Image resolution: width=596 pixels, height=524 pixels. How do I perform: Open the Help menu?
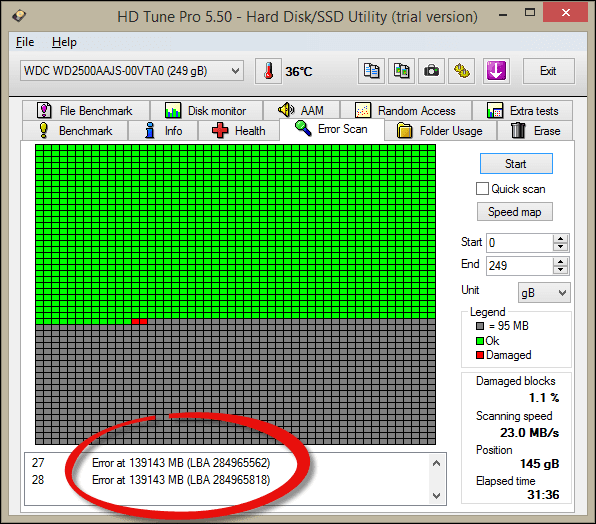coord(64,42)
